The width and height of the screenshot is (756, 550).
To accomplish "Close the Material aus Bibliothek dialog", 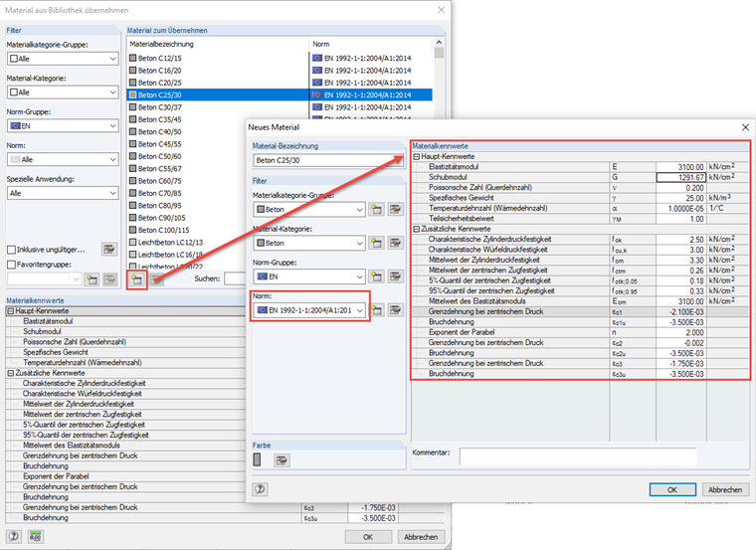I will pos(441,10).
